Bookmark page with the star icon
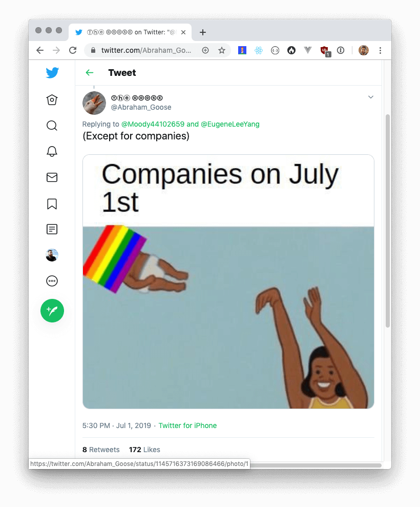The image size is (420, 507). [x=222, y=50]
